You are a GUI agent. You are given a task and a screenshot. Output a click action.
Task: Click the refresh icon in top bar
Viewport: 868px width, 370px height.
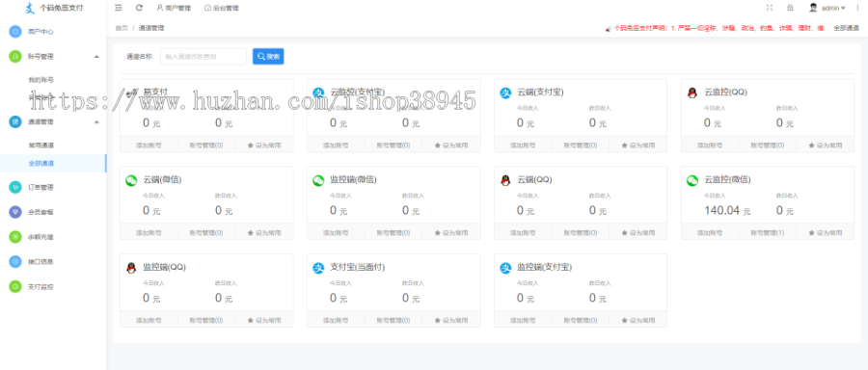tap(139, 8)
